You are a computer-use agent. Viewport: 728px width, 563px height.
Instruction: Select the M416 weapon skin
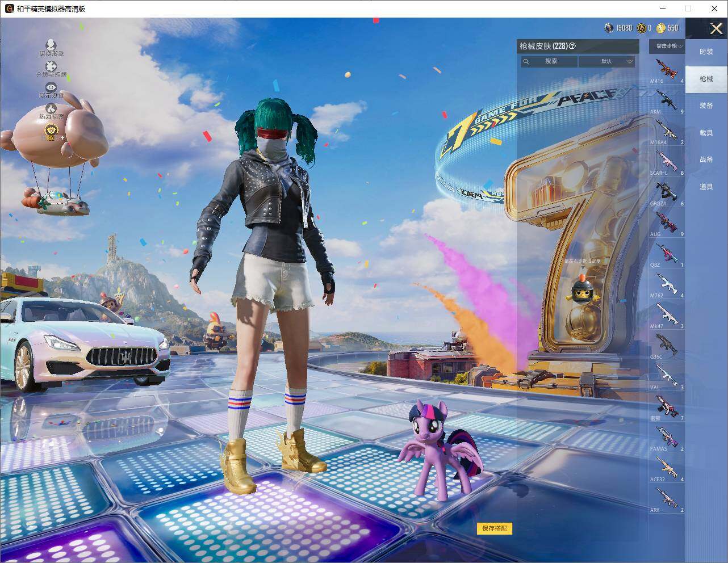[x=667, y=70]
